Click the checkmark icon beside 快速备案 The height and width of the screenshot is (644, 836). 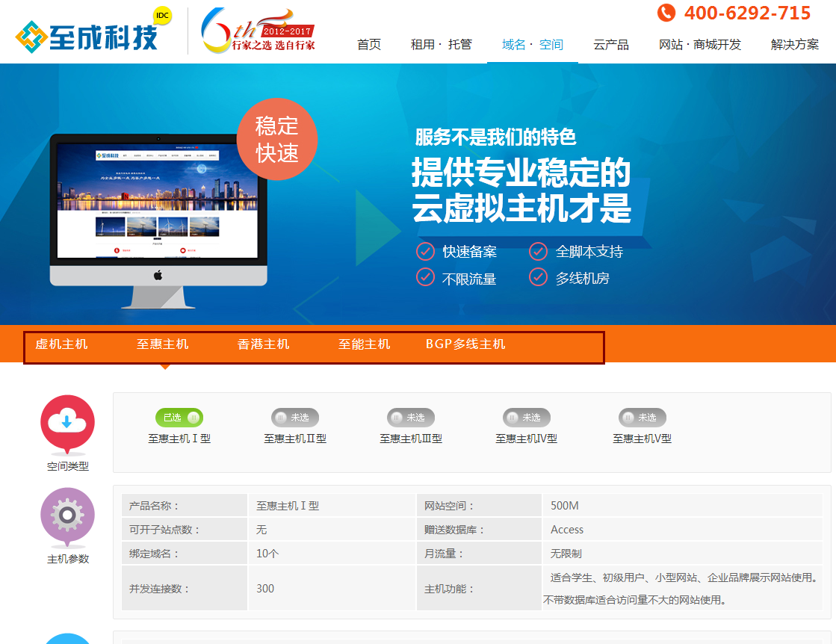425,251
